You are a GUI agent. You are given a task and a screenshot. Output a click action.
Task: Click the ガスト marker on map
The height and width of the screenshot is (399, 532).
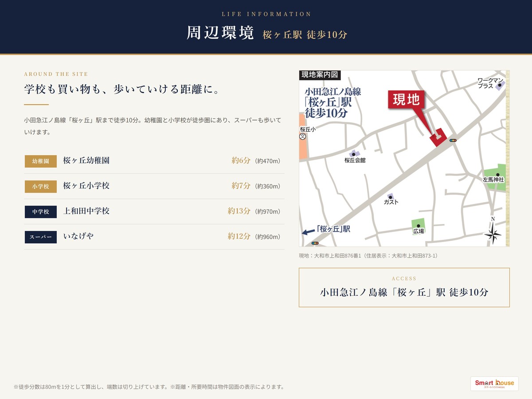coord(390,196)
